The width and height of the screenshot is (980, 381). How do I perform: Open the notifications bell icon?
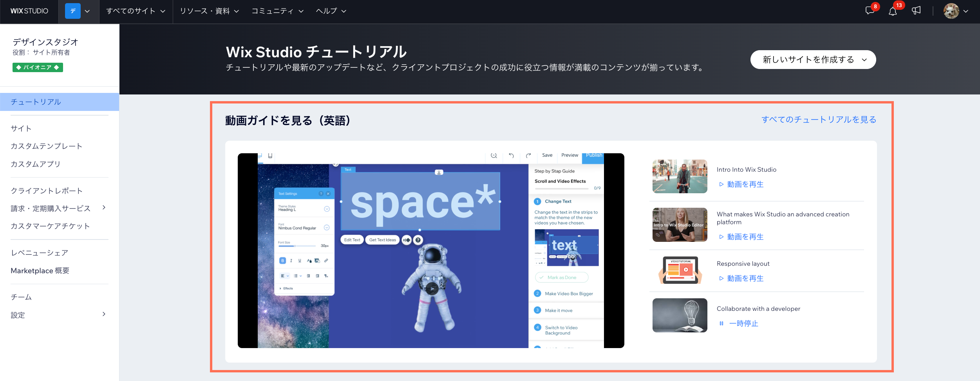coord(893,11)
